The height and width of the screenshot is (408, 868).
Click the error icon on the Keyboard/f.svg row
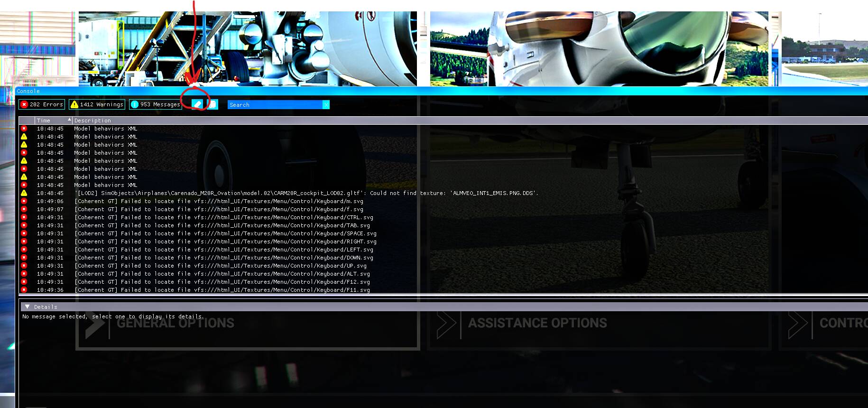coord(24,209)
